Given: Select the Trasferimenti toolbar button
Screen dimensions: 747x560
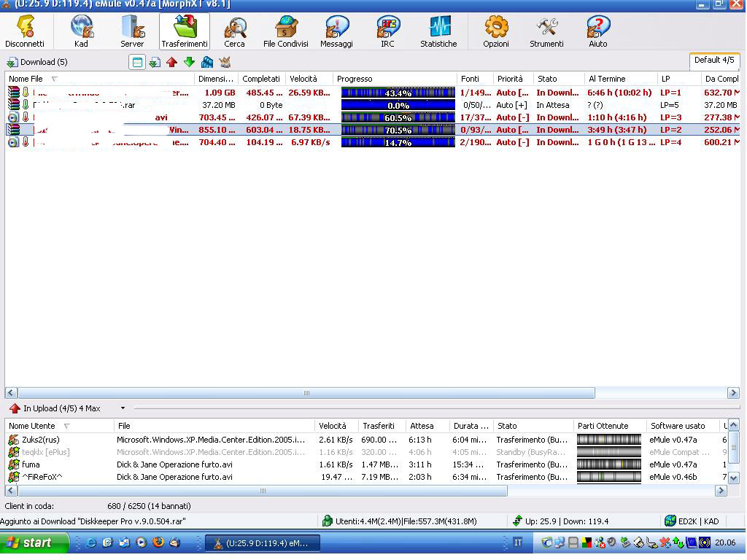Looking at the screenshot, I should (185, 31).
